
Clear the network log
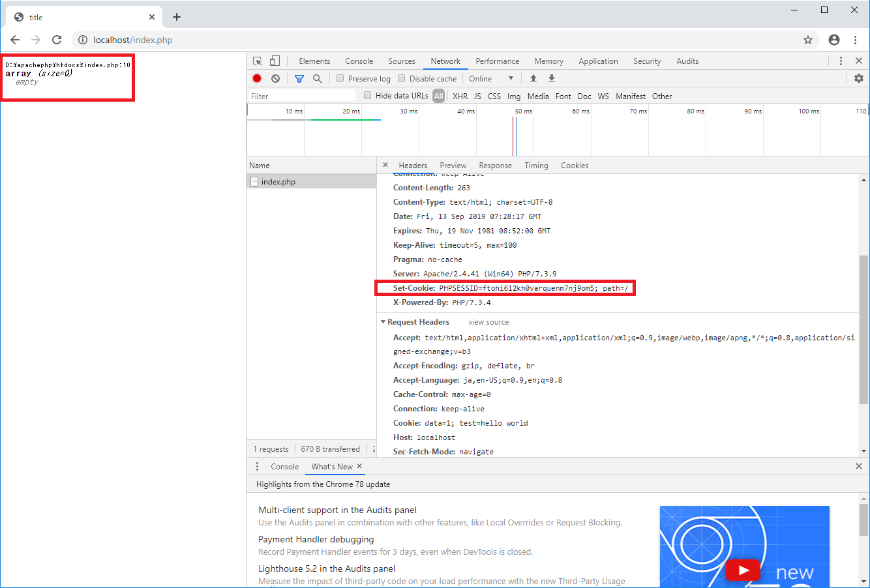point(275,78)
